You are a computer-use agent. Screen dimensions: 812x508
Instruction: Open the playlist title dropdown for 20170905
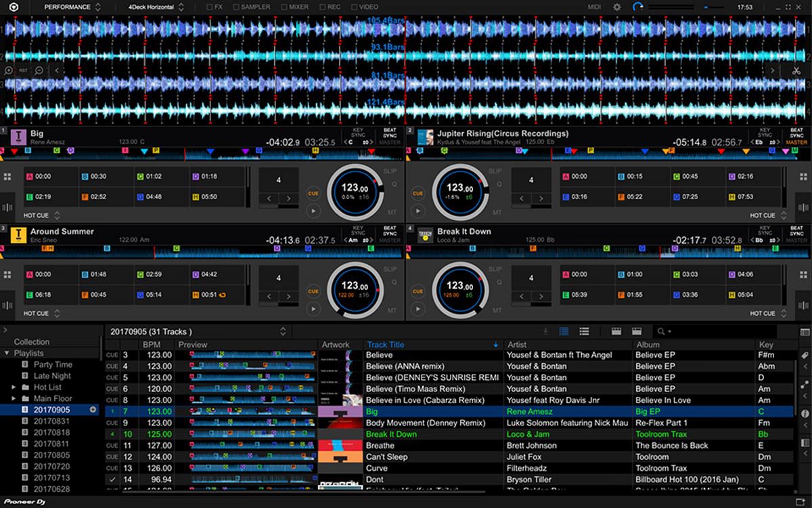[283, 332]
